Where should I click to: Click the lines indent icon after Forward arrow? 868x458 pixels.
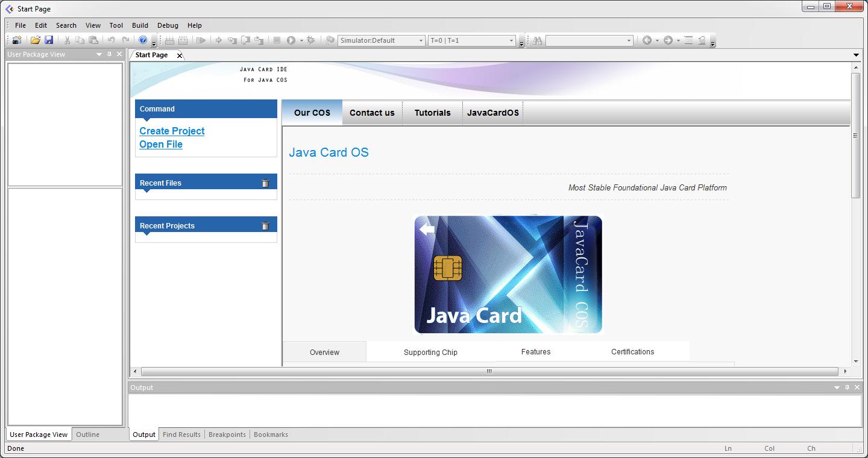[x=688, y=40]
